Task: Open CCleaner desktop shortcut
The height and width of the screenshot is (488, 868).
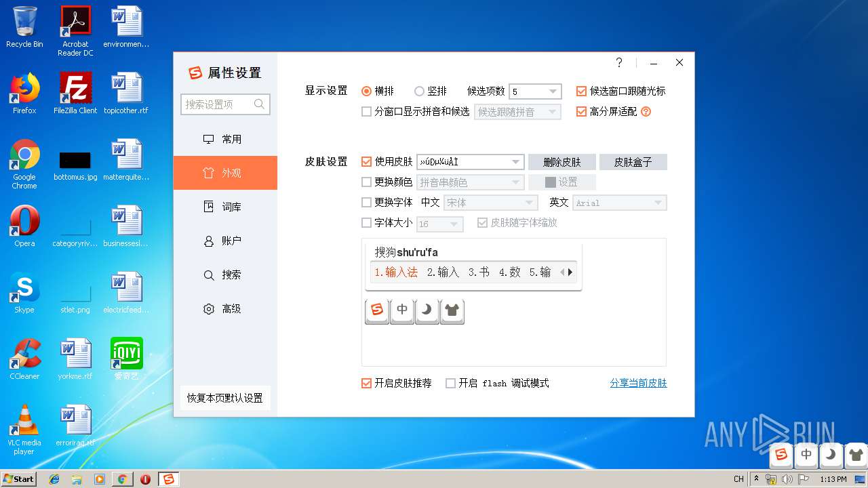Action: click(x=24, y=359)
